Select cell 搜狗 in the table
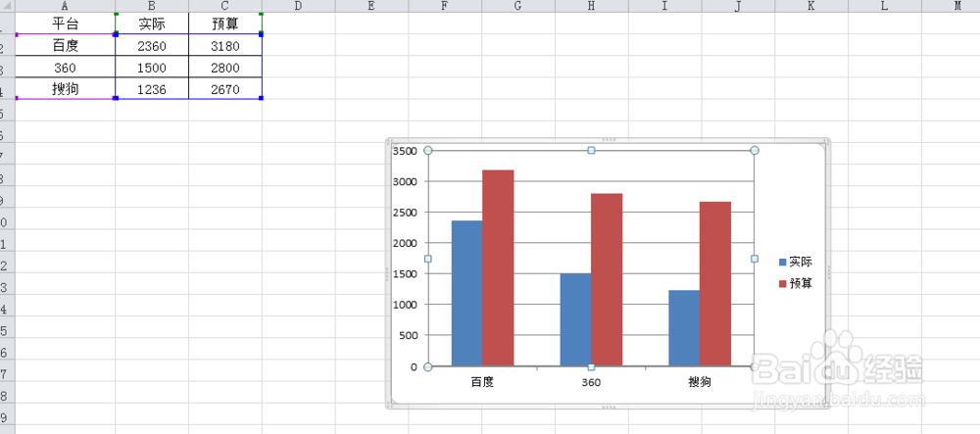 pos(65,89)
